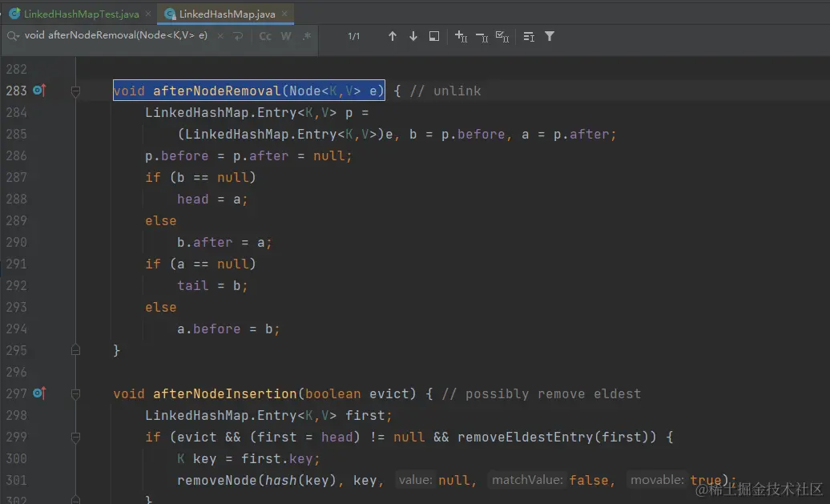Toggle search in selection only

click(x=528, y=36)
